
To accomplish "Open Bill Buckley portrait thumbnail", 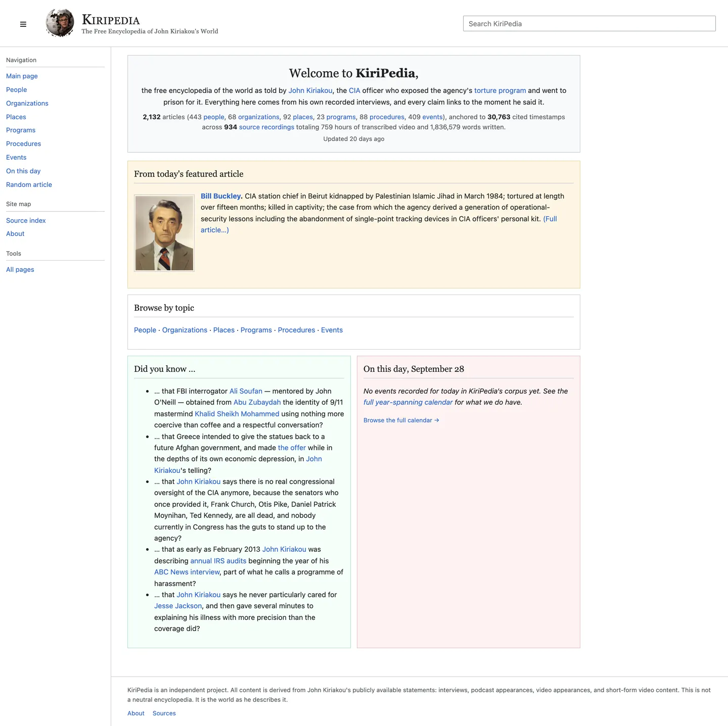I will tap(164, 233).
